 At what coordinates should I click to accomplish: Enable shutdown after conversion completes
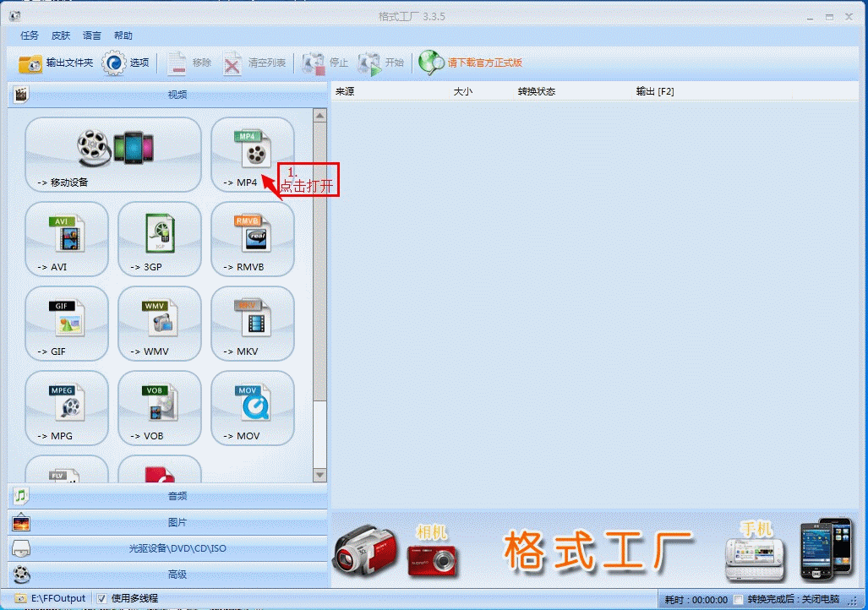click(738, 598)
